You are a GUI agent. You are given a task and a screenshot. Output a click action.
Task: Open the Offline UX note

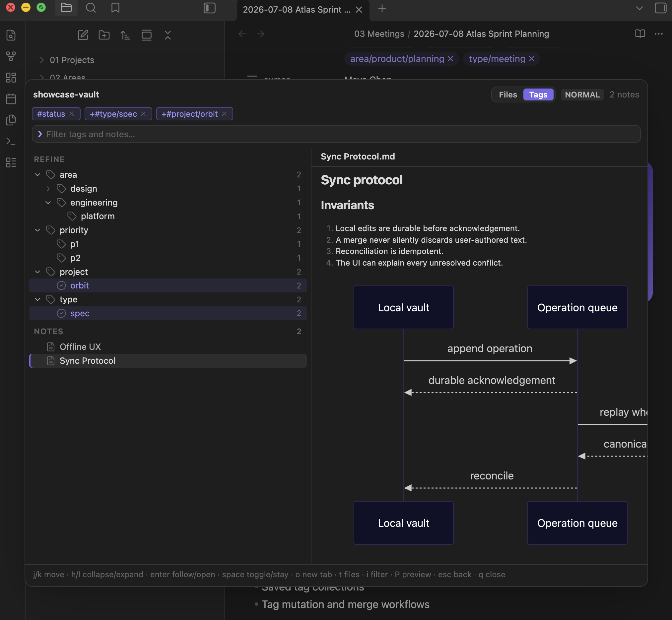pos(168,347)
